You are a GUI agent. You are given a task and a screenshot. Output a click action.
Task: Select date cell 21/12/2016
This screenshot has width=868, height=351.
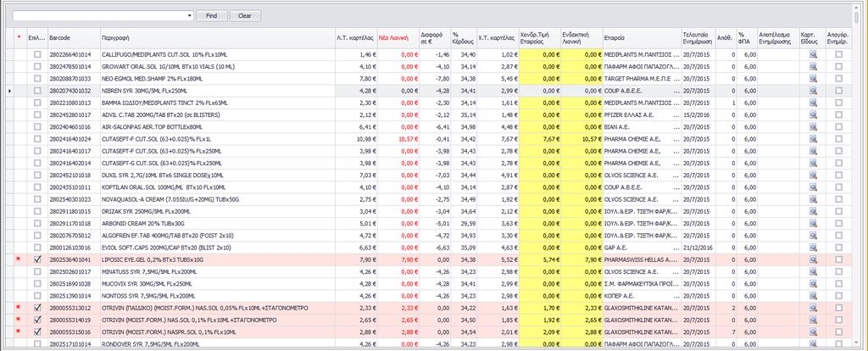click(698, 248)
